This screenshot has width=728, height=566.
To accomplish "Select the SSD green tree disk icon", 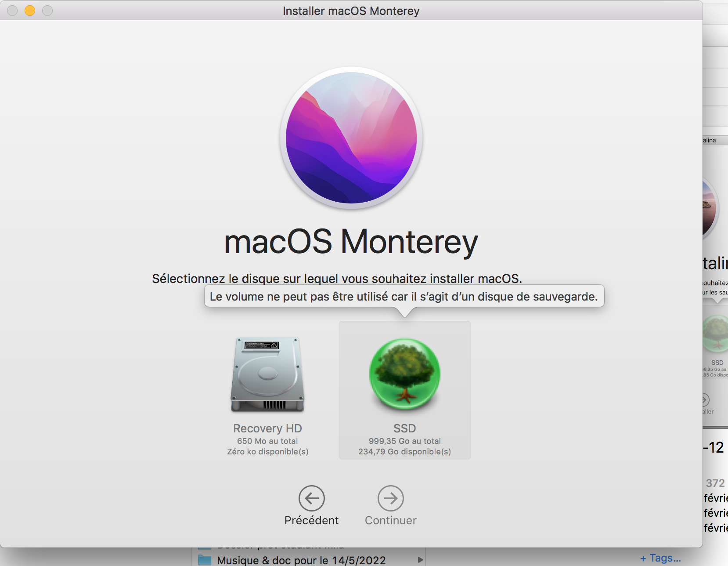I will pyautogui.click(x=404, y=374).
